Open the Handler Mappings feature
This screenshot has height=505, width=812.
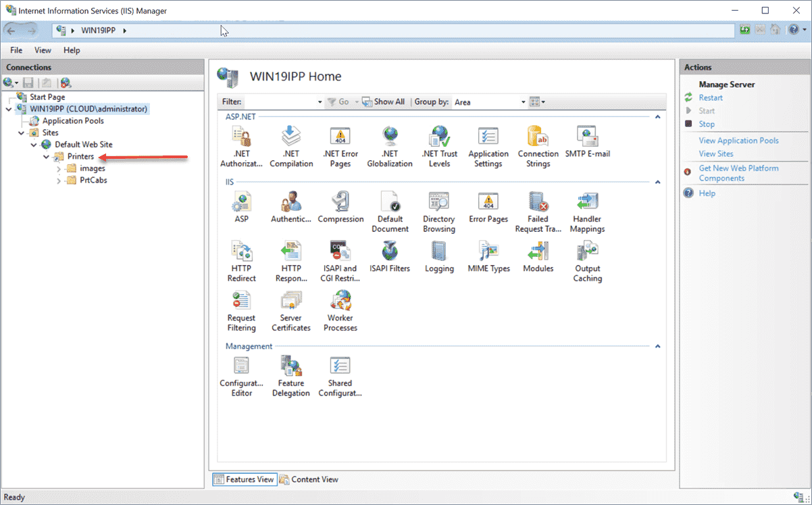587,206
